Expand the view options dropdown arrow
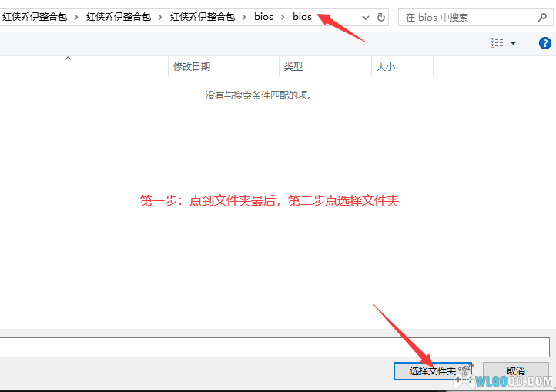 (514, 43)
